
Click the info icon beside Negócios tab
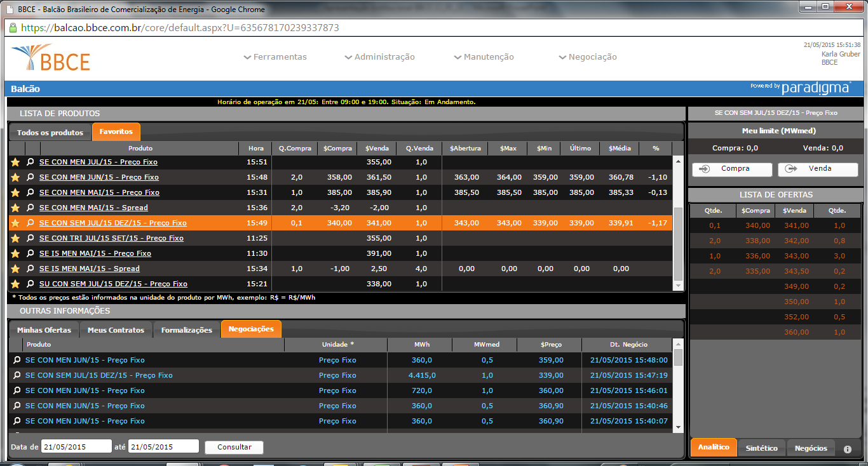(847, 449)
